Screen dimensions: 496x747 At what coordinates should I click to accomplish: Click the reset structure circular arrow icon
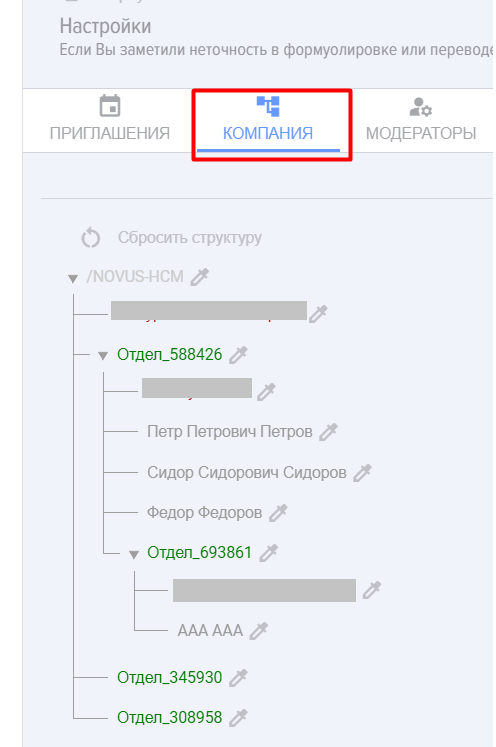click(x=91, y=238)
